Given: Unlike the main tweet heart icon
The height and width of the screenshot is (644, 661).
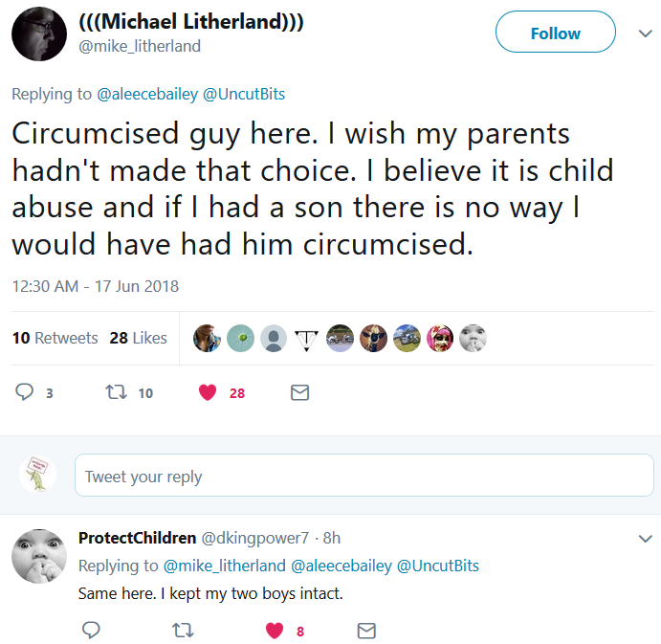Looking at the screenshot, I should point(208,392).
